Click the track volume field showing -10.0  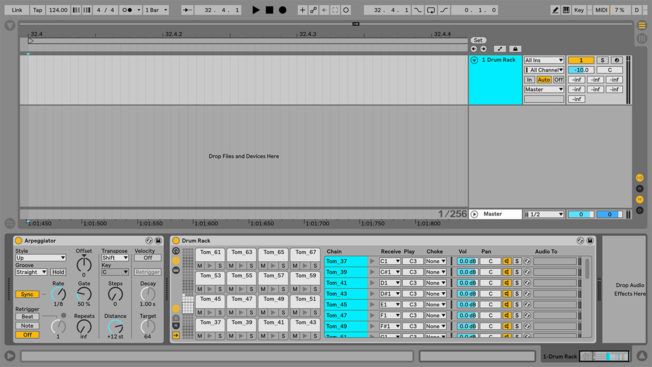pos(581,70)
